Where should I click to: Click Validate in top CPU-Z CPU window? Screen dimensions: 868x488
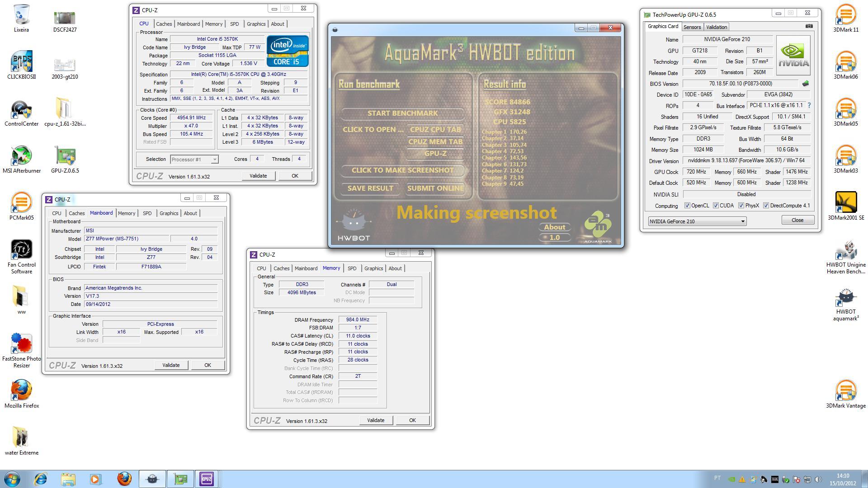tap(258, 176)
